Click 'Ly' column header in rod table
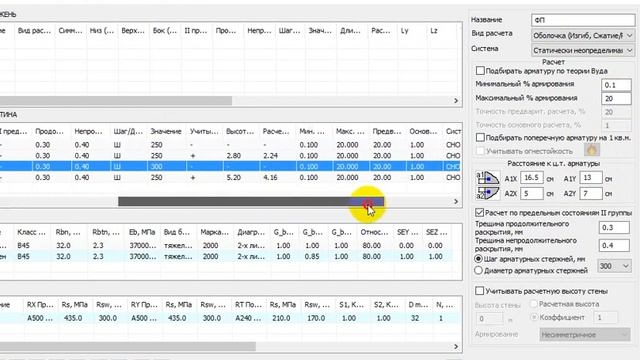Viewport: 640px width, 360px height. coord(404,31)
